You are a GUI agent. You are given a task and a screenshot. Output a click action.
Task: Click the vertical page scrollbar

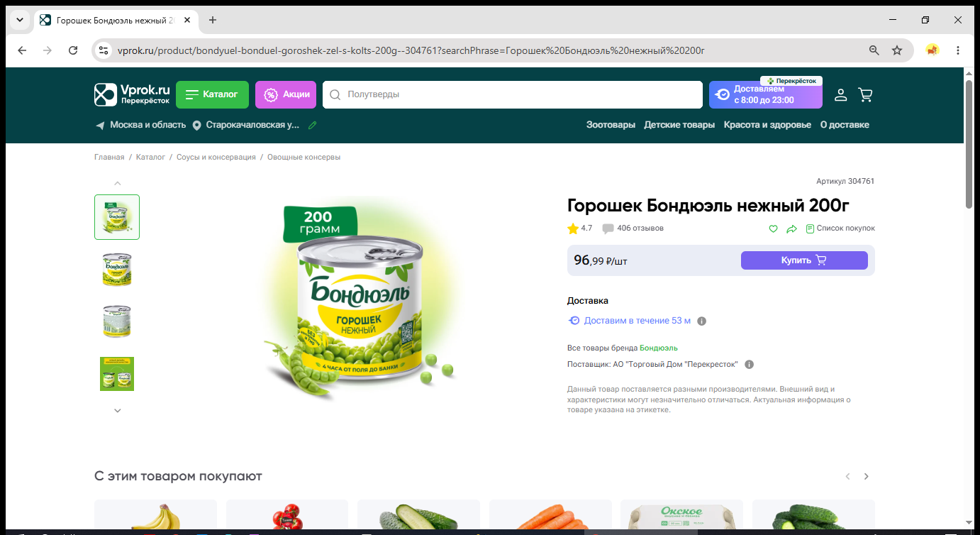[x=969, y=144]
